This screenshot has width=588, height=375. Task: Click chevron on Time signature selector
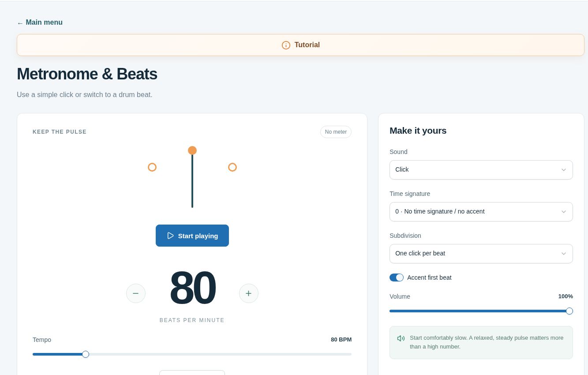tap(563, 212)
